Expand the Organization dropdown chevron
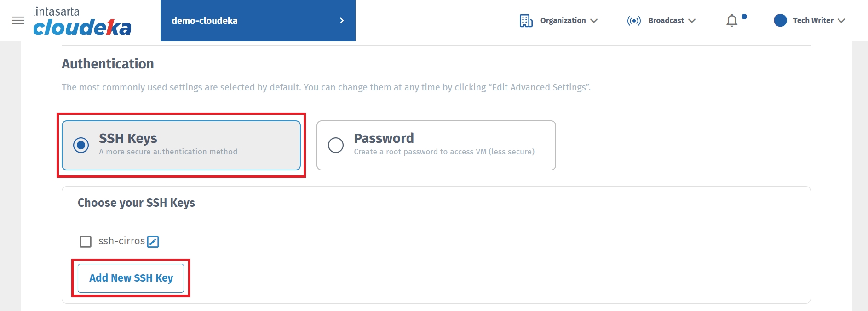The image size is (868, 311). pyautogui.click(x=594, y=21)
